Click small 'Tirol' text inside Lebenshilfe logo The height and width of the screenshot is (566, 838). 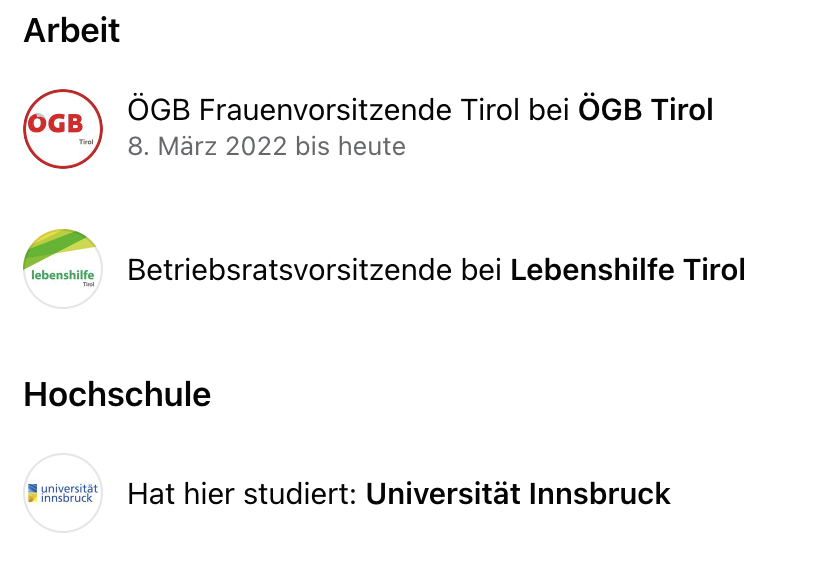88,284
